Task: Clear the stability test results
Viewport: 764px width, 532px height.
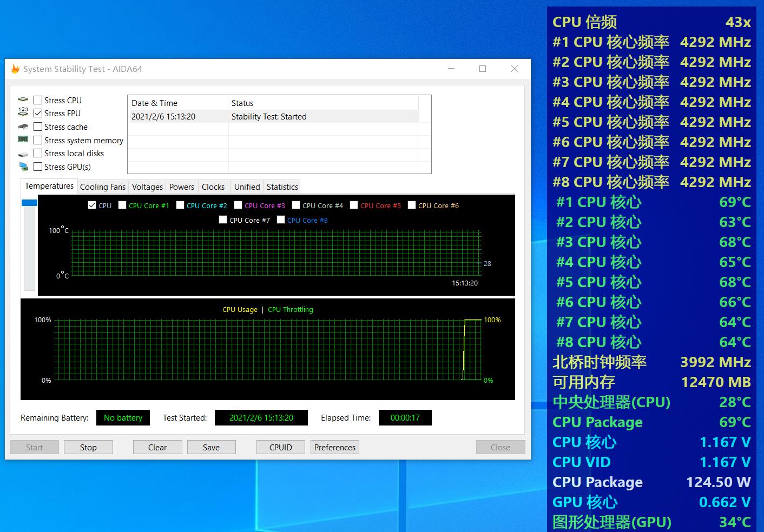Action: [x=157, y=447]
